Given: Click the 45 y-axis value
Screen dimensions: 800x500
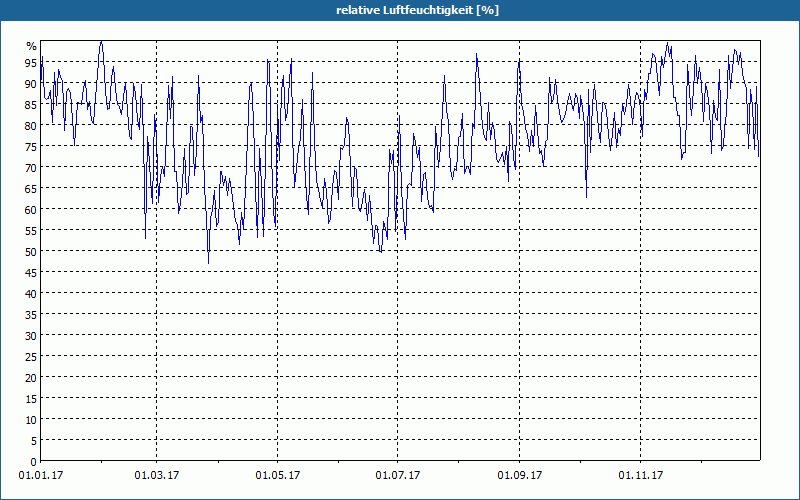Looking at the screenshot, I should point(31,272).
